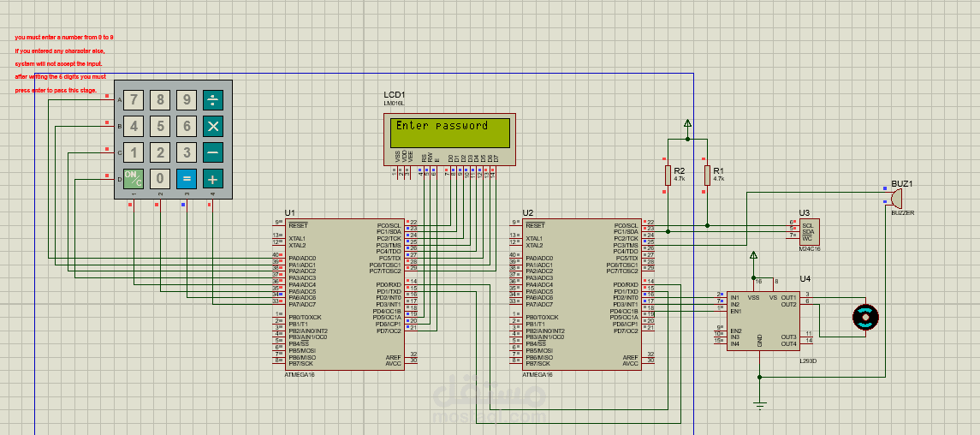Click the BUZ1 reference label

(x=902, y=184)
